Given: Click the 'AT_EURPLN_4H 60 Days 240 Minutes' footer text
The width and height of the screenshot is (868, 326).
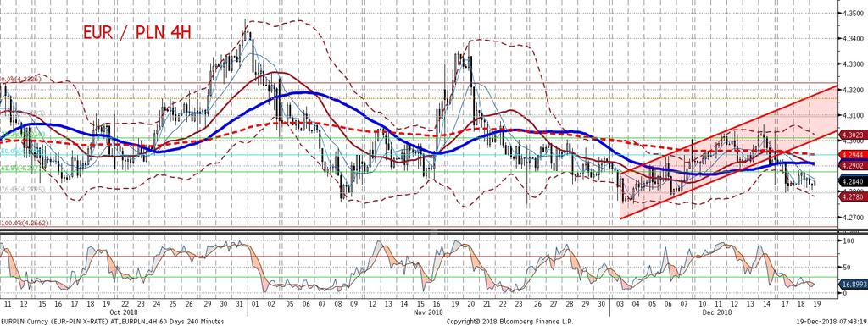Looking at the screenshot, I should [x=167, y=321].
